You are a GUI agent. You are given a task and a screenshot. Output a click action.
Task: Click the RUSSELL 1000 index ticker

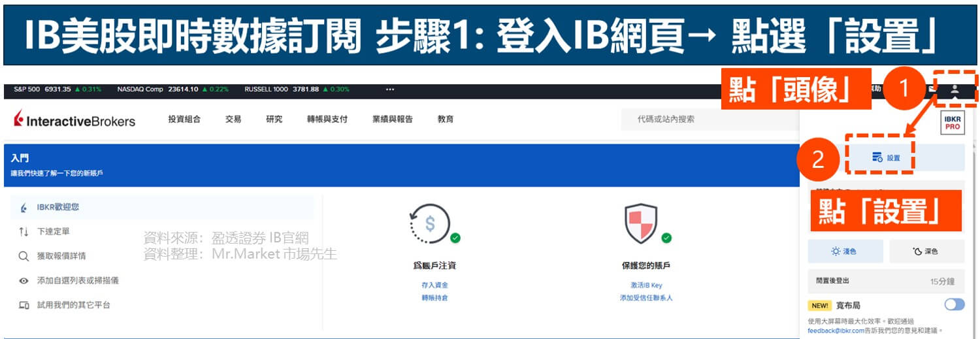click(297, 89)
